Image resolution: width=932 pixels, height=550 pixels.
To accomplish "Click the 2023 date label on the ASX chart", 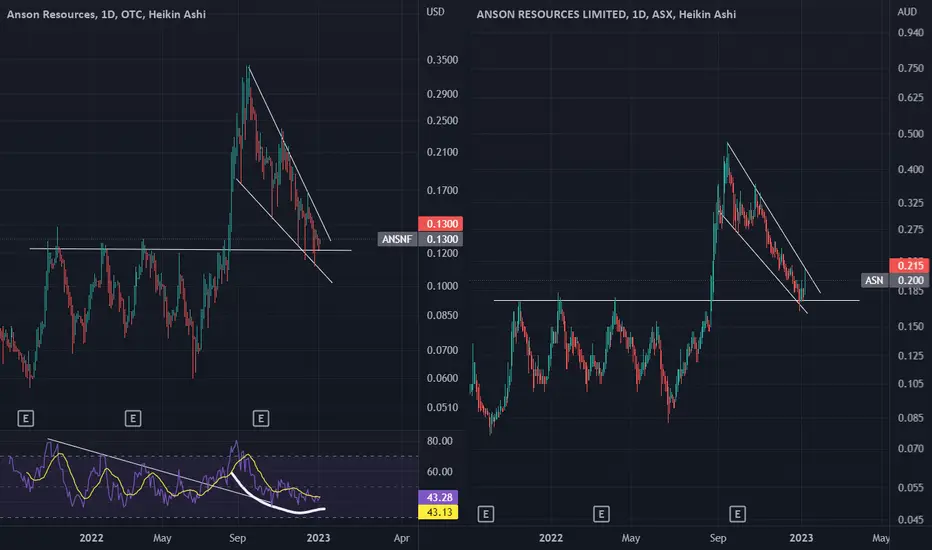I will pos(801,538).
